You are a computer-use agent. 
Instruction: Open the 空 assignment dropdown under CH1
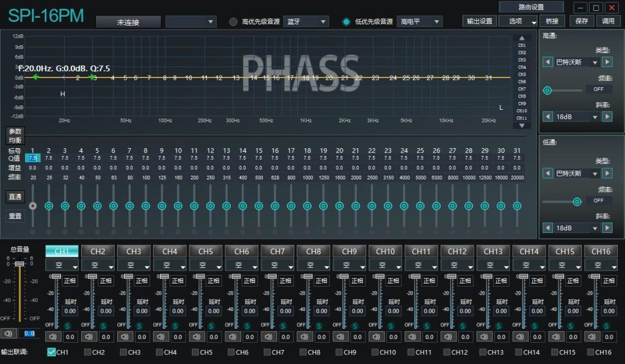pos(62,265)
